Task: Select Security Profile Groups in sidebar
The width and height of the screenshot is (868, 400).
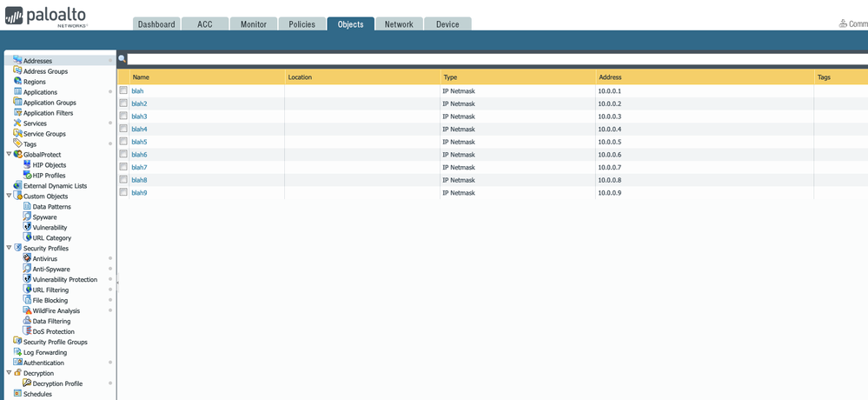Action: coord(56,342)
